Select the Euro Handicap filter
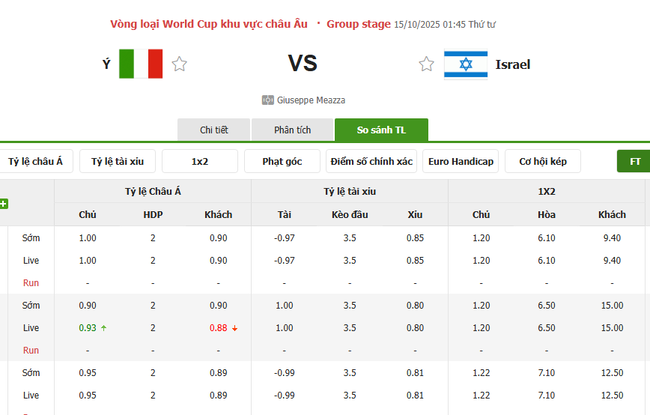 [460, 161]
